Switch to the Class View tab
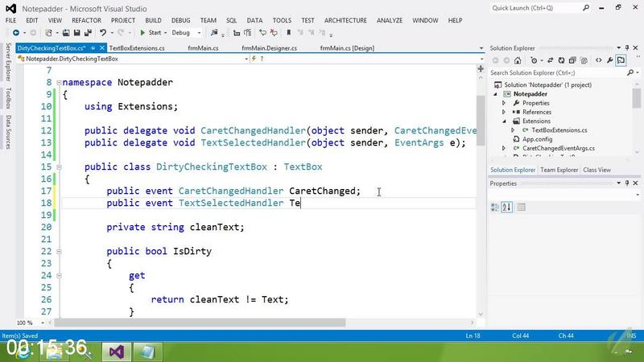Viewport: 644px width, 362px height. click(597, 170)
